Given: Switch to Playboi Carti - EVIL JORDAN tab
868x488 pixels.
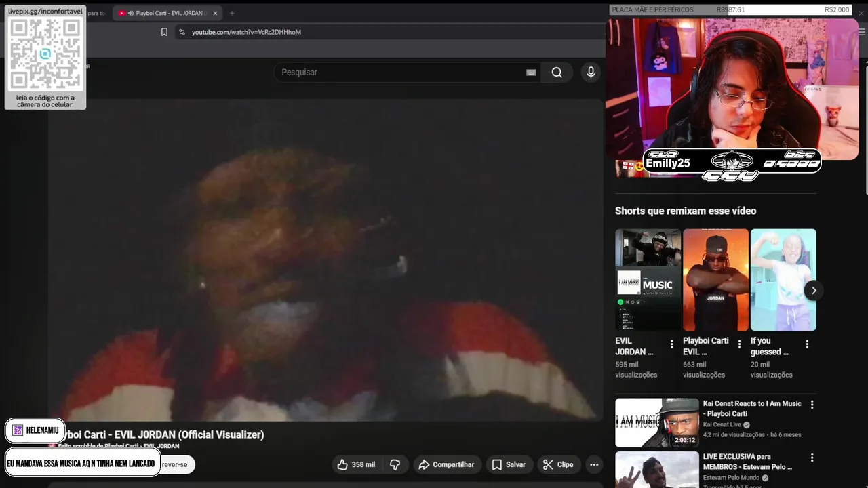Looking at the screenshot, I should [167, 13].
